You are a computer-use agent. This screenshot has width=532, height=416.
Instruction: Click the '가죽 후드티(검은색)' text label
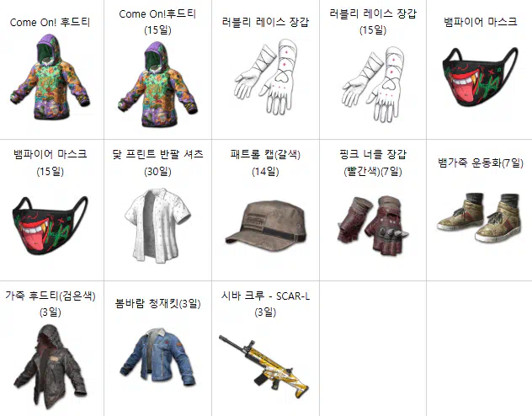(51, 296)
